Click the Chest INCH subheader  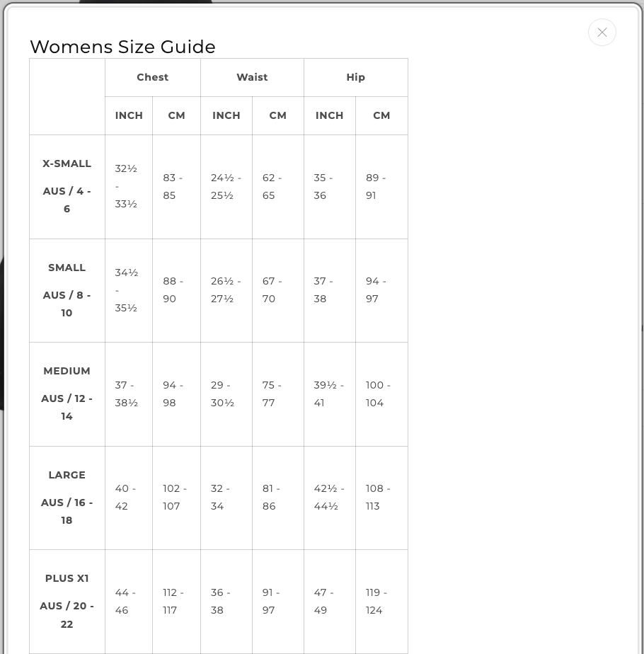[x=129, y=115]
